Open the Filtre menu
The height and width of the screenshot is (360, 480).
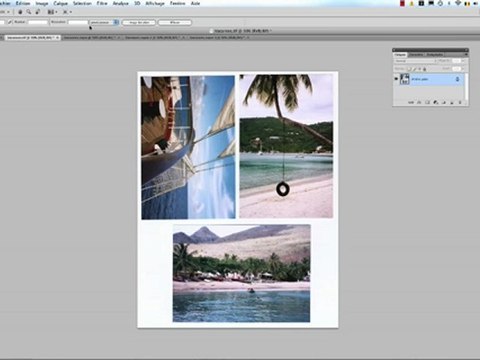[102, 3]
